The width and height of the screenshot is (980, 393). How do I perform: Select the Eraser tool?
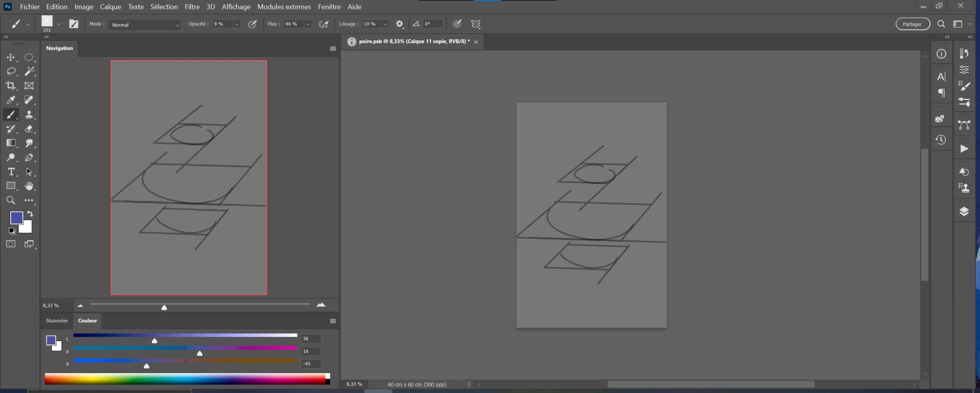pos(29,129)
